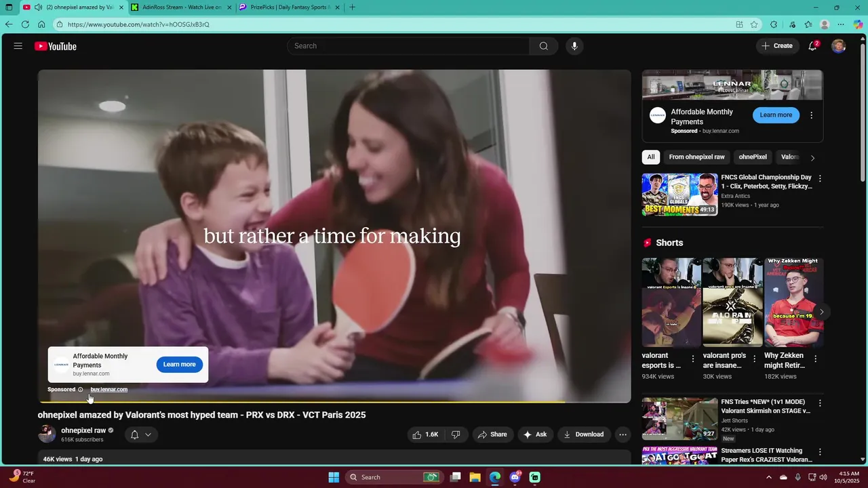Open menu for 'Why Zekken might Retir' short

click(x=816, y=359)
